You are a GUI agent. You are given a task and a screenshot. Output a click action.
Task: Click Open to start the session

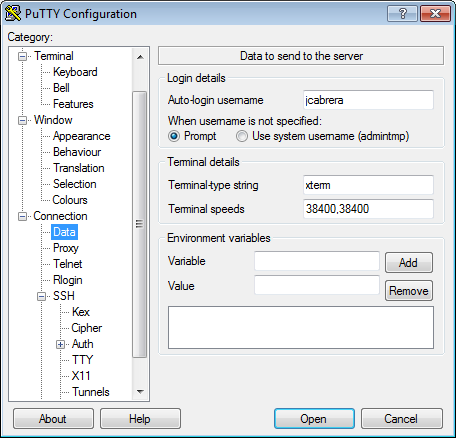coord(314,419)
